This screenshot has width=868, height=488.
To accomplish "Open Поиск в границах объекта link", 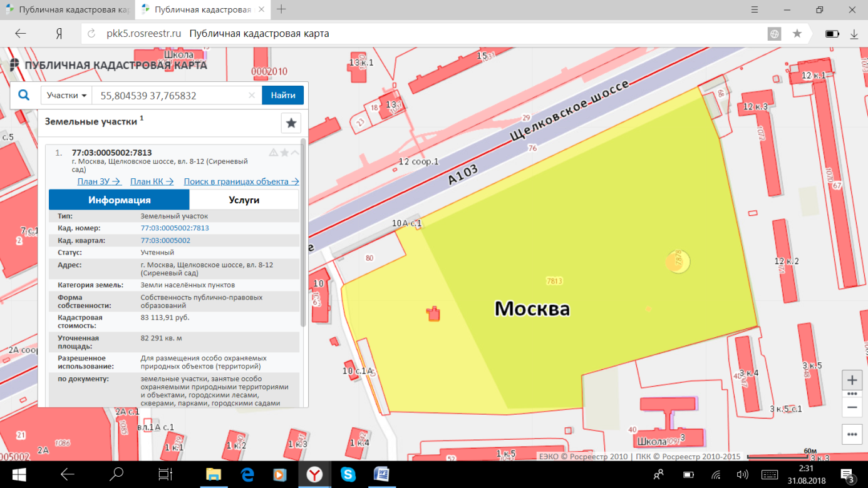I will tap(241, 181).
